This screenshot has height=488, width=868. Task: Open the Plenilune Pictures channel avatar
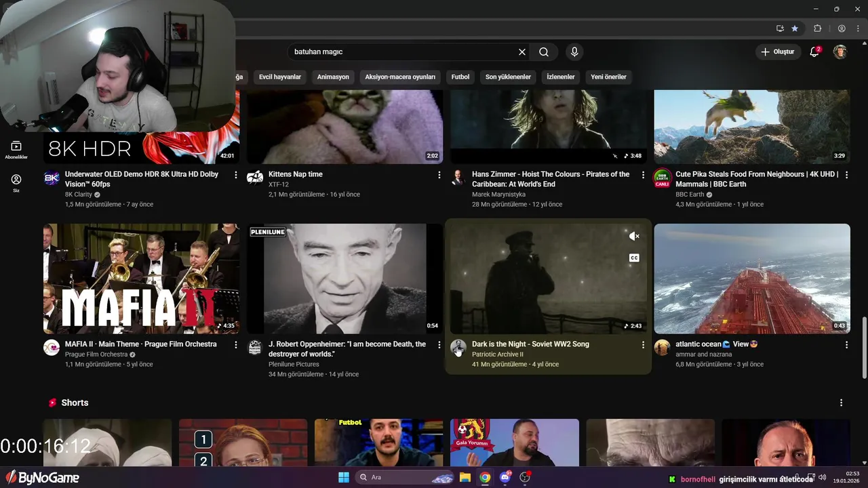pos(255,348)
